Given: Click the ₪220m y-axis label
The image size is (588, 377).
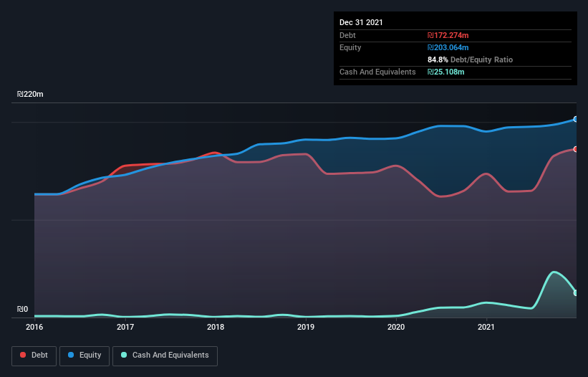Looking at the screenshot, I should coord(30,94).
